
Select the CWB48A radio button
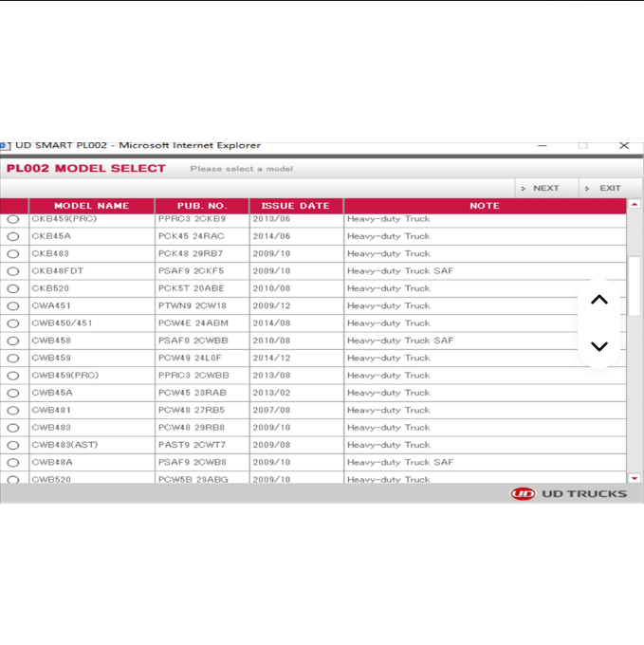[x=13, y=462]
